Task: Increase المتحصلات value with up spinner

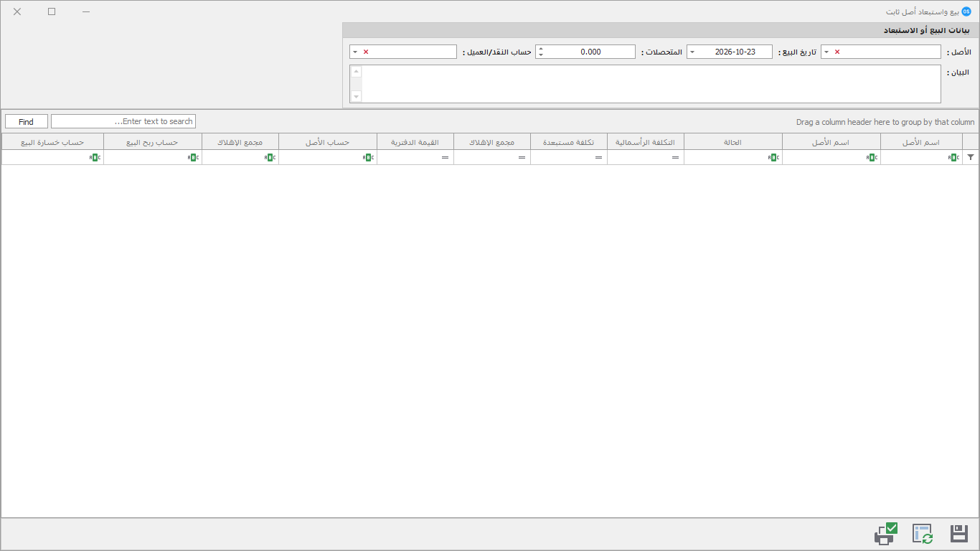Action: [x=541, y=49]
